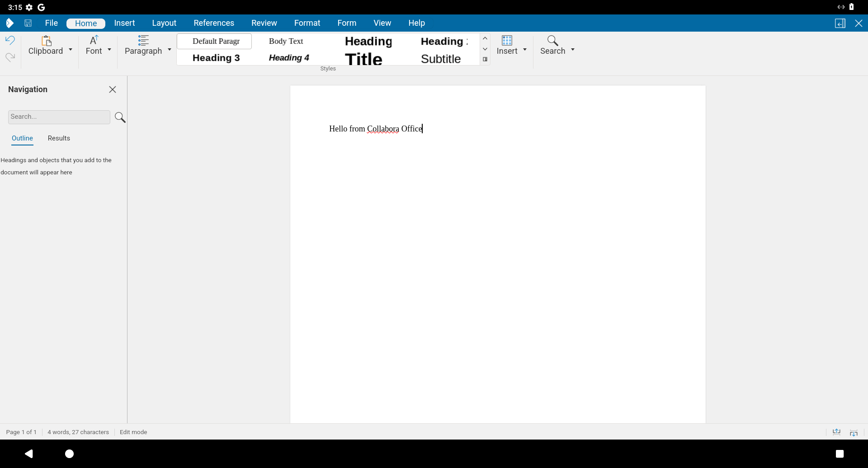Click the Paragraph list icon
The width and height of the screenshot is (868, 468).
pyautogui.click(x=143, y=40)
